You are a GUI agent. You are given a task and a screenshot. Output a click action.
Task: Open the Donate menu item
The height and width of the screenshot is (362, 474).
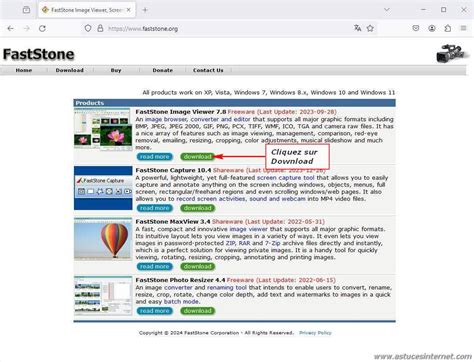(163, 70)
